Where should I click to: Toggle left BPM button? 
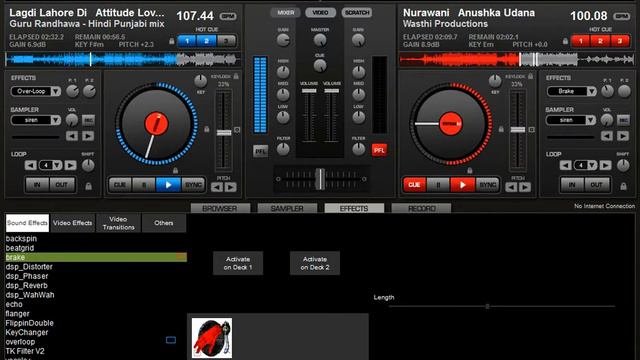(x=228, y=16)
